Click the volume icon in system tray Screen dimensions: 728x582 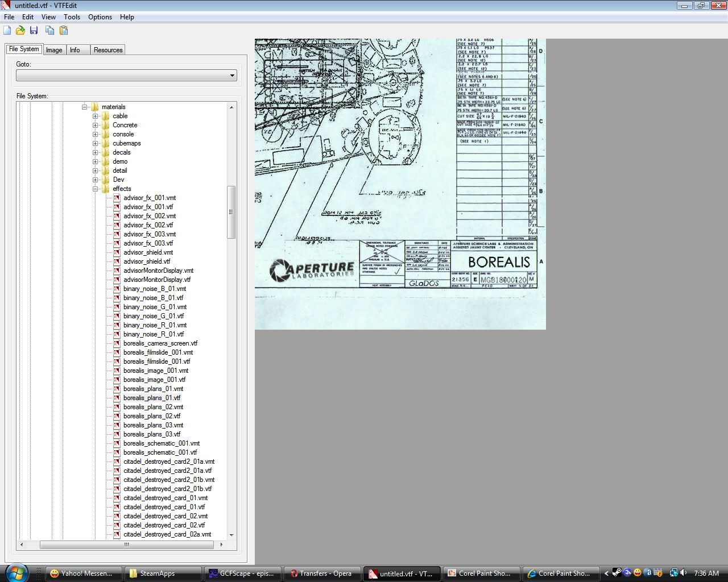(x=683, y=573)
